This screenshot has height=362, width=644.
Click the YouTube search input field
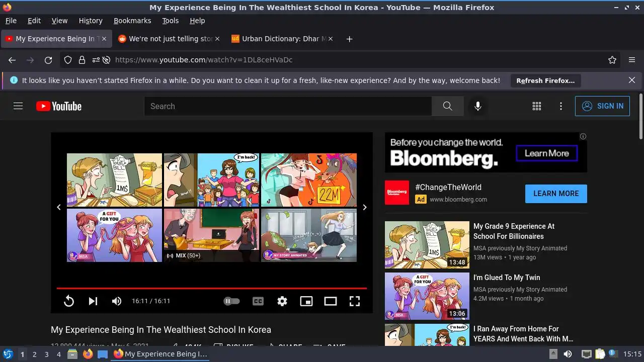click(288, 106)
